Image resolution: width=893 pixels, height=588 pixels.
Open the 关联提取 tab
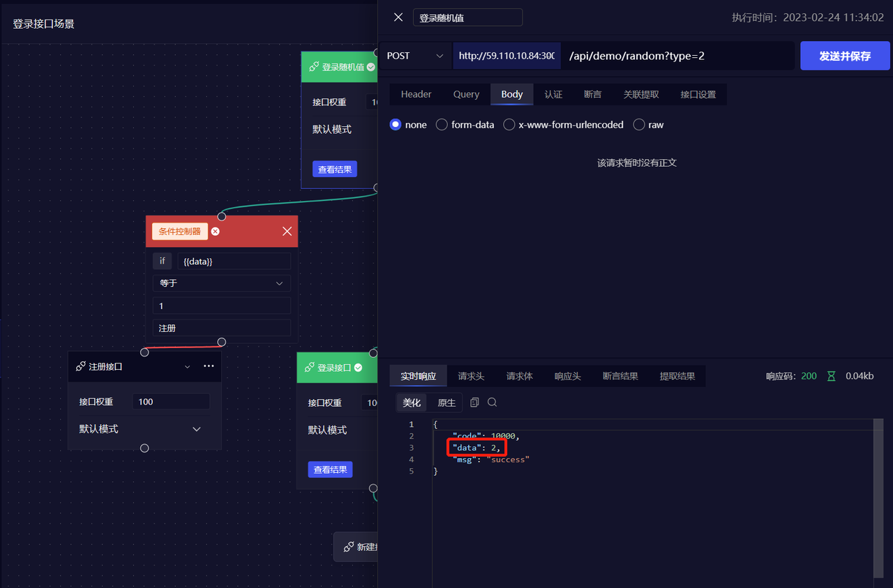pos(640,94)
